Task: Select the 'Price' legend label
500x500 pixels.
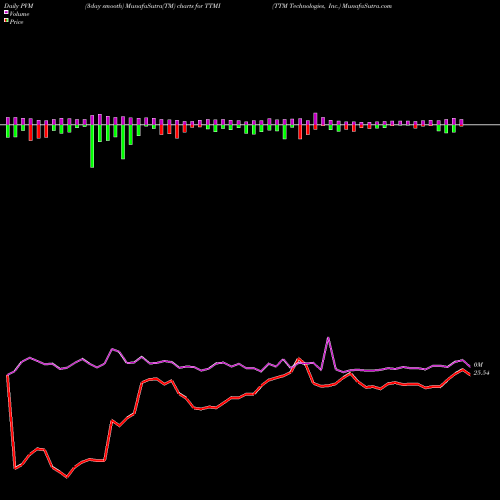Action: click(16, 22)
